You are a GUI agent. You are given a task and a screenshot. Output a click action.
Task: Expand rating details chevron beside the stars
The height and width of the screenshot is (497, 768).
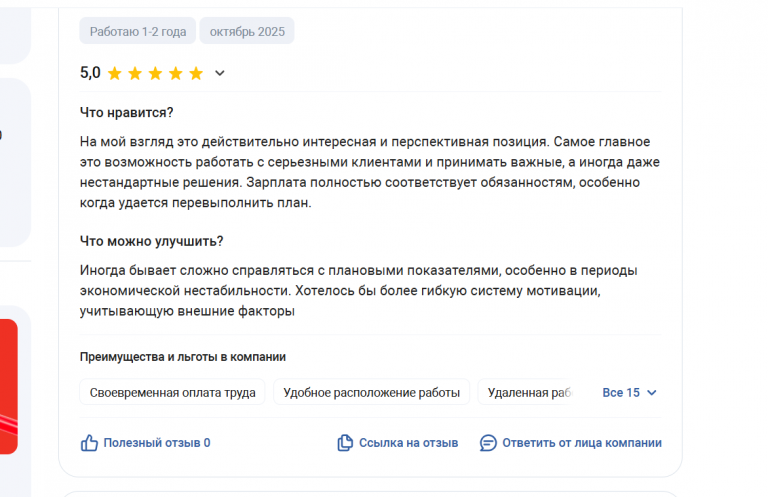(220, 73)
